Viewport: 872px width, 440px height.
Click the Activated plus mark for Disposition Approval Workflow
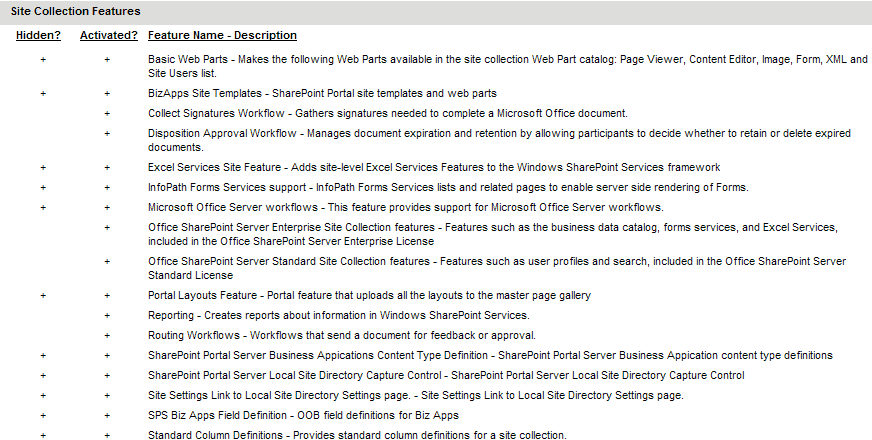[108, 133]
